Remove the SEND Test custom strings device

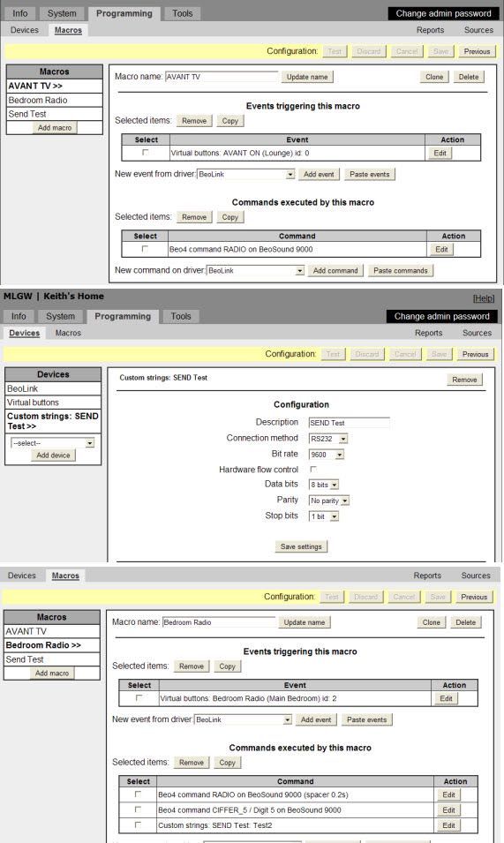point(464,380)
